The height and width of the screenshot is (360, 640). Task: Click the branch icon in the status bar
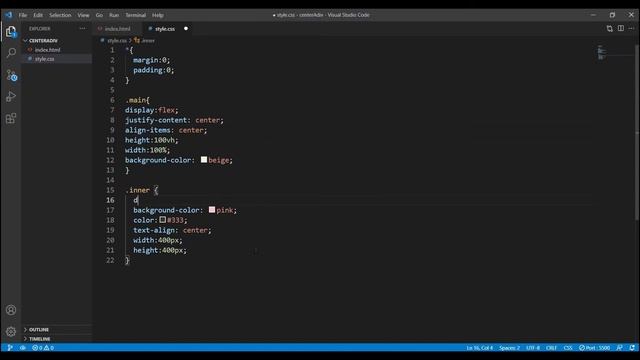tap(10, 348)
